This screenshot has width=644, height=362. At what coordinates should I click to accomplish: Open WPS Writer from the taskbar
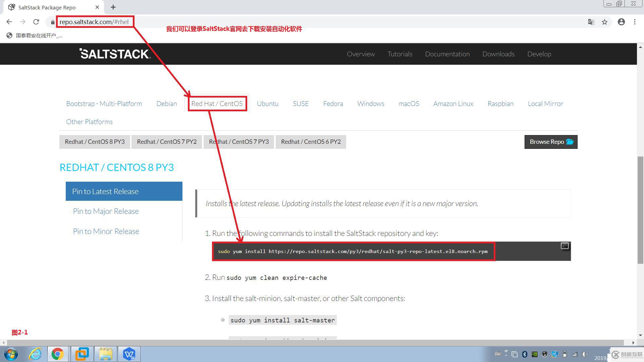(129, 354)
